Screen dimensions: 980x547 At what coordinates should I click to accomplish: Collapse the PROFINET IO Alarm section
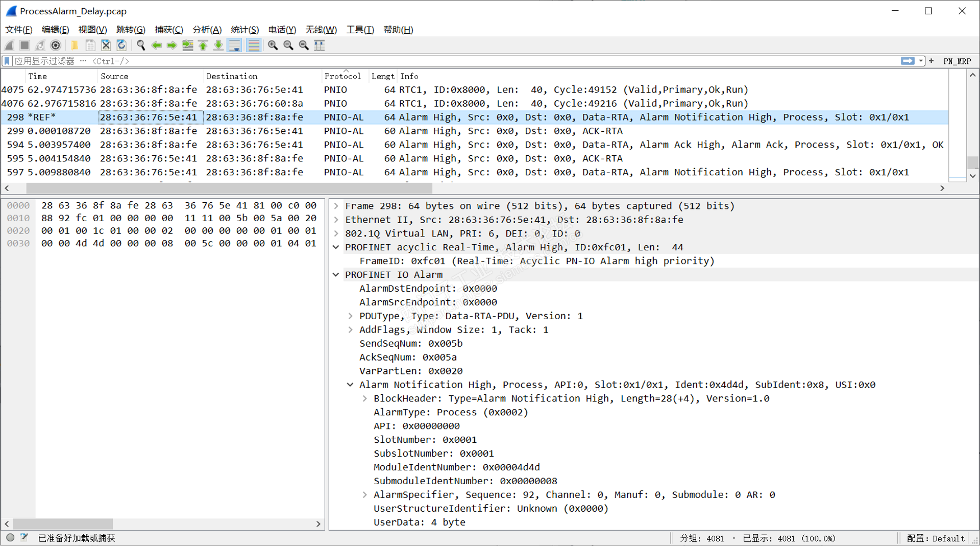click(336, 275)
